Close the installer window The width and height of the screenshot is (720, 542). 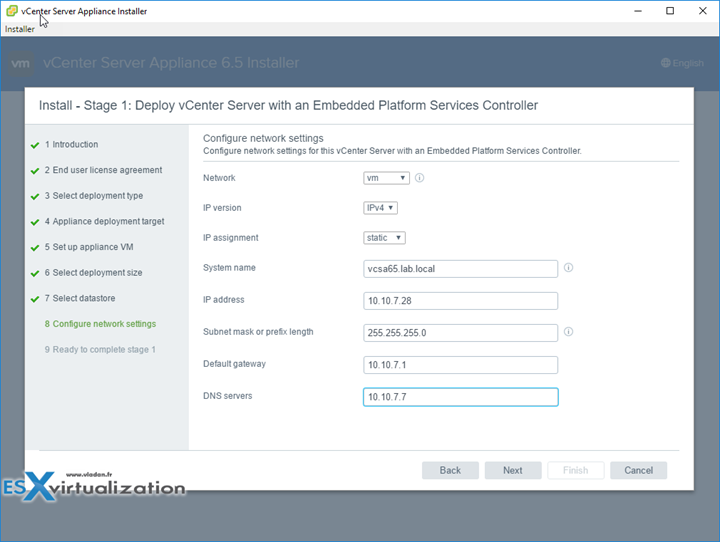(703, 11)
